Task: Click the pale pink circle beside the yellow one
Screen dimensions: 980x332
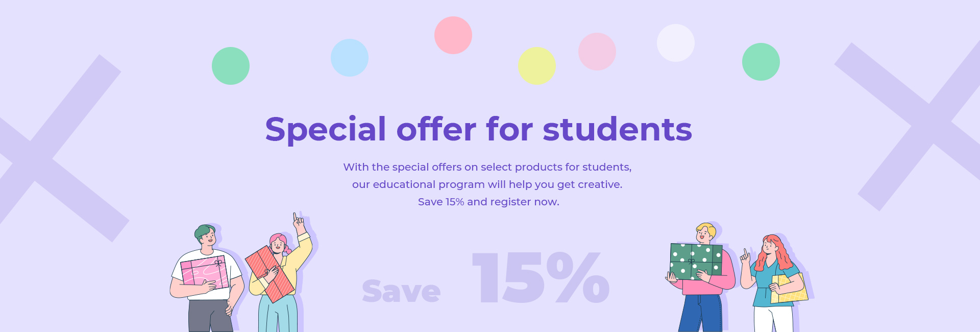Action: click(x=597, y=52)
